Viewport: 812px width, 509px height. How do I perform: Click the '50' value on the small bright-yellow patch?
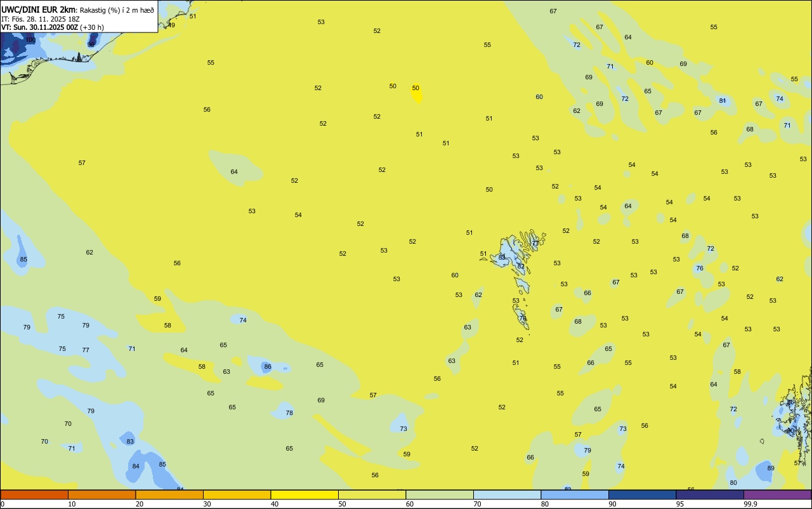coord(416,88)
